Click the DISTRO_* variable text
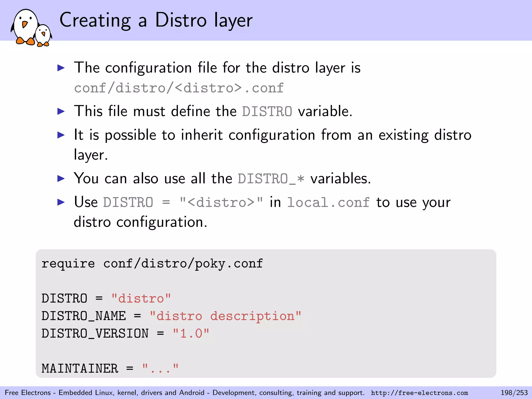 [x=271, y=179]
